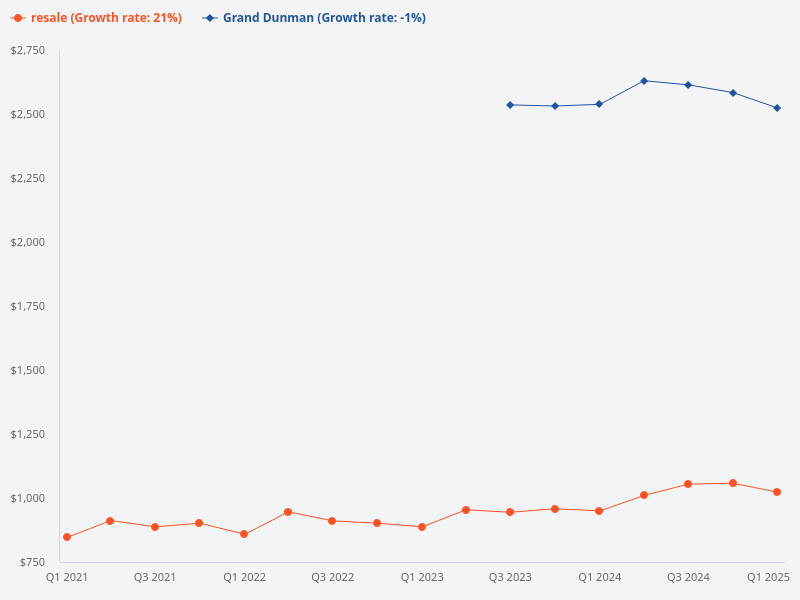Toggle the resale series in the legend
Image resolution: width=800 pixels, height=600 pixels.
coord(106,18)
